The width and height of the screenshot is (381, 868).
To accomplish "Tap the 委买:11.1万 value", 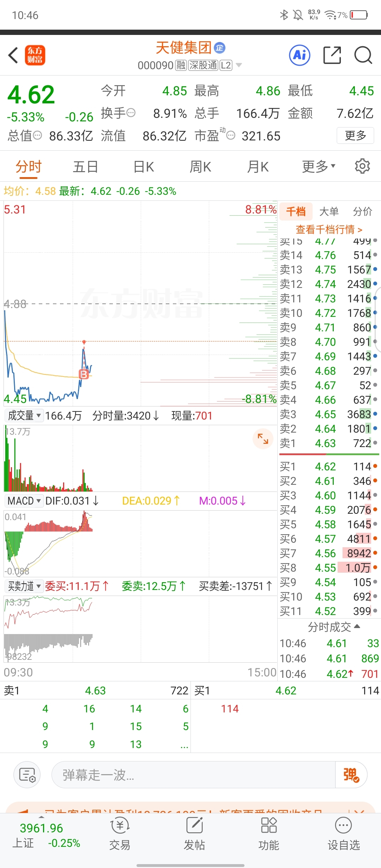I will (x=77, y=586).
